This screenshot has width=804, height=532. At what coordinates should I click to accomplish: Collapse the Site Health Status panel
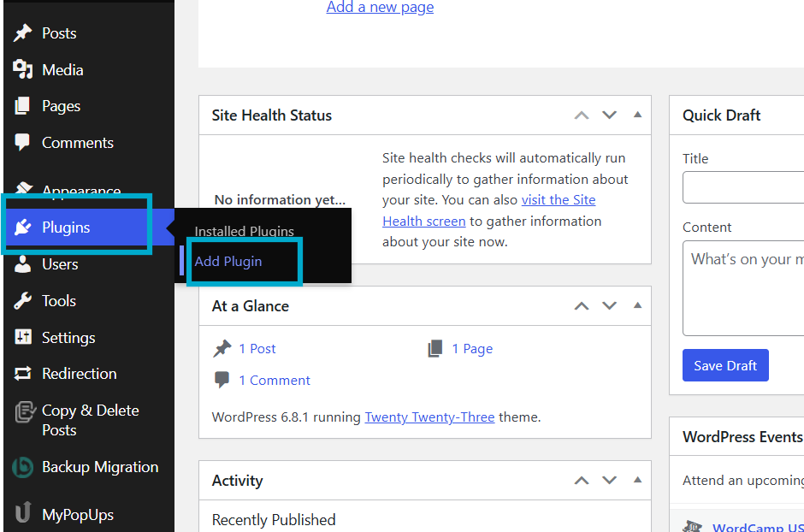click(x=637, y=115)
